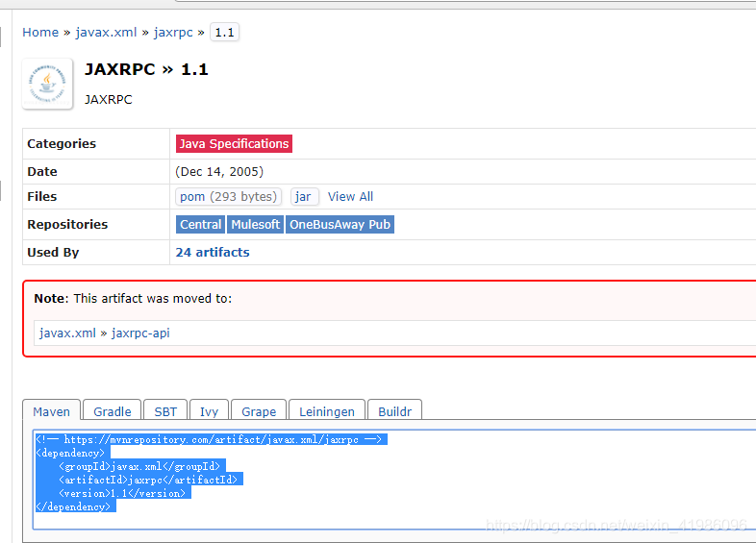Click the JAXRPC » 1.1 page heading
This screenshot has width=756, height=543.
pyautogui.click(x=146, y=69)
